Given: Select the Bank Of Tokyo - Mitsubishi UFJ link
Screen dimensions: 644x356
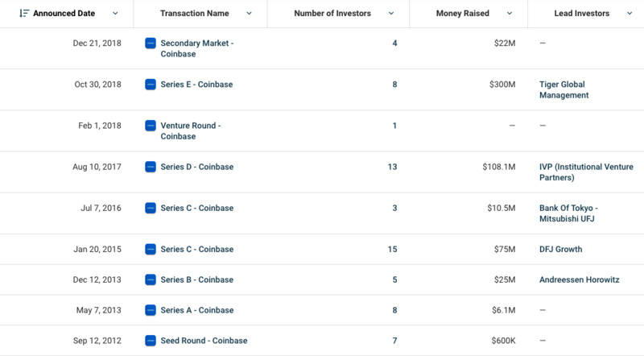Looking at the screenshot, I should 568,213.
